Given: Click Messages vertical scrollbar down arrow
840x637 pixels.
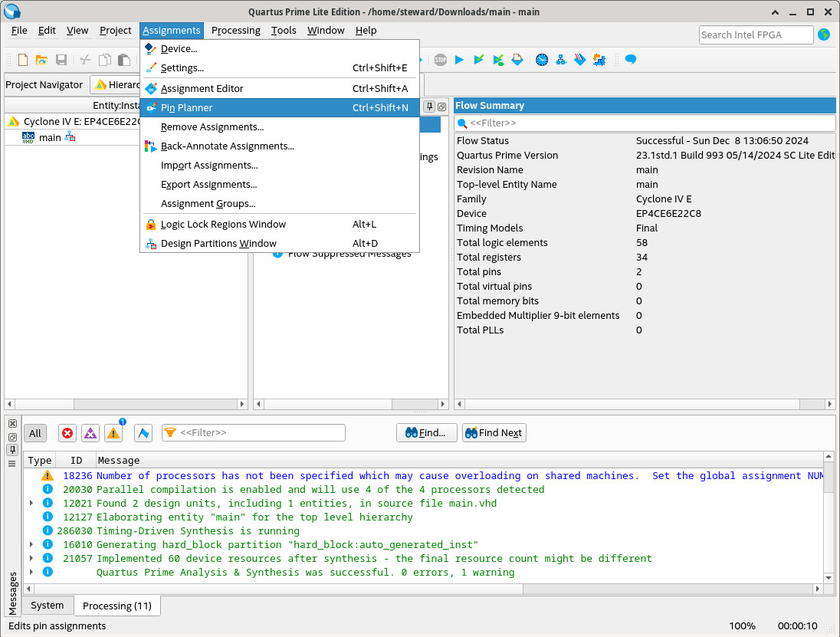Looking at the screenshot, I should (829, 577).
